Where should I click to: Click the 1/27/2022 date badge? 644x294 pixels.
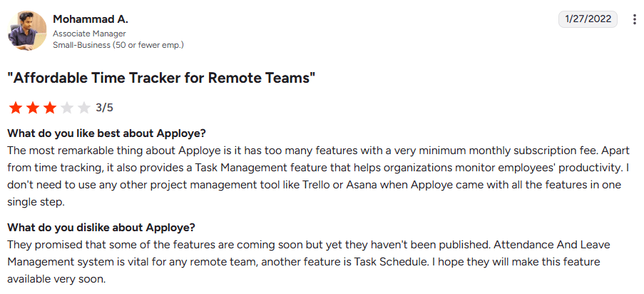point(588,19)
